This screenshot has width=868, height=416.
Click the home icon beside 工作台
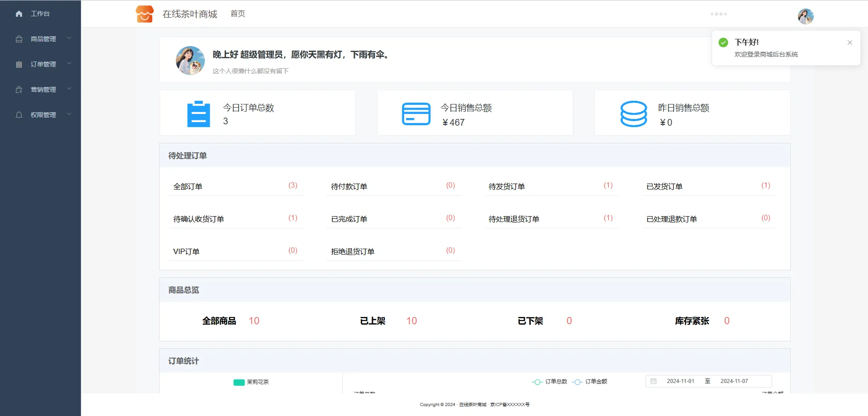(x=19, y=14)
